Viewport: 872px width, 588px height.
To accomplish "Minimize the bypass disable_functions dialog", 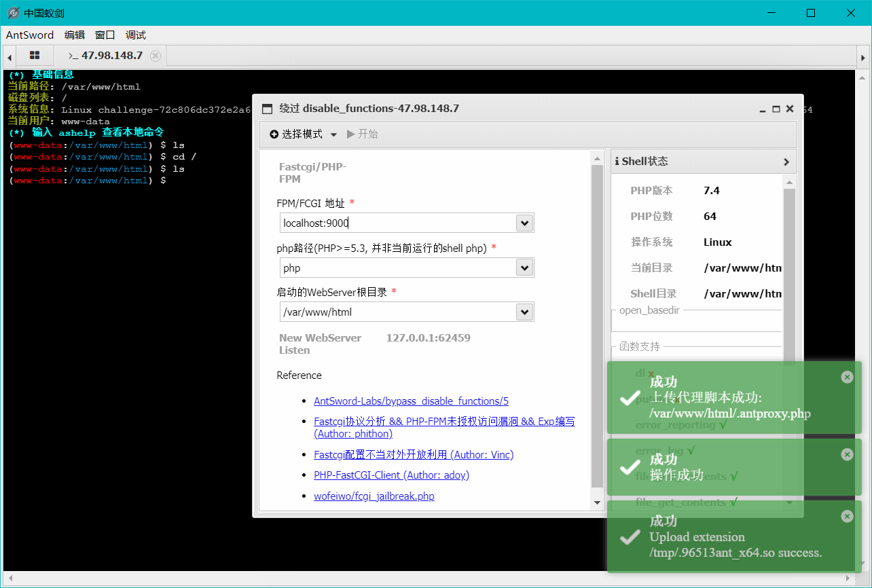I will (x=763, y=109).
